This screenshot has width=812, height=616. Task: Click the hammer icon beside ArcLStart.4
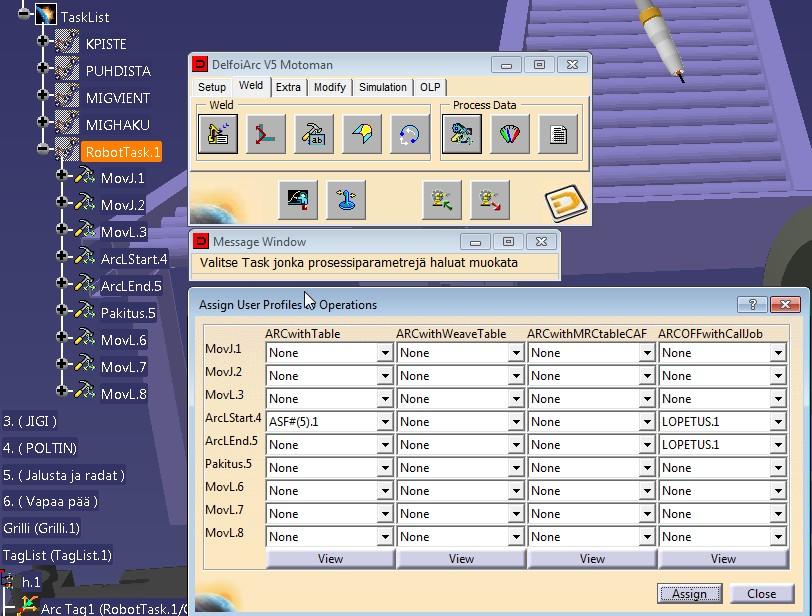(x=85, y=257)
